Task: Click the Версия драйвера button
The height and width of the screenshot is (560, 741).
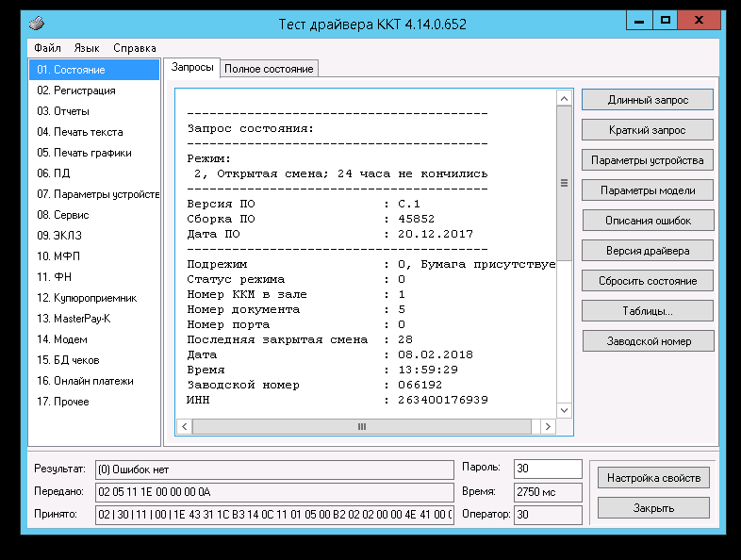Action: 648,251
